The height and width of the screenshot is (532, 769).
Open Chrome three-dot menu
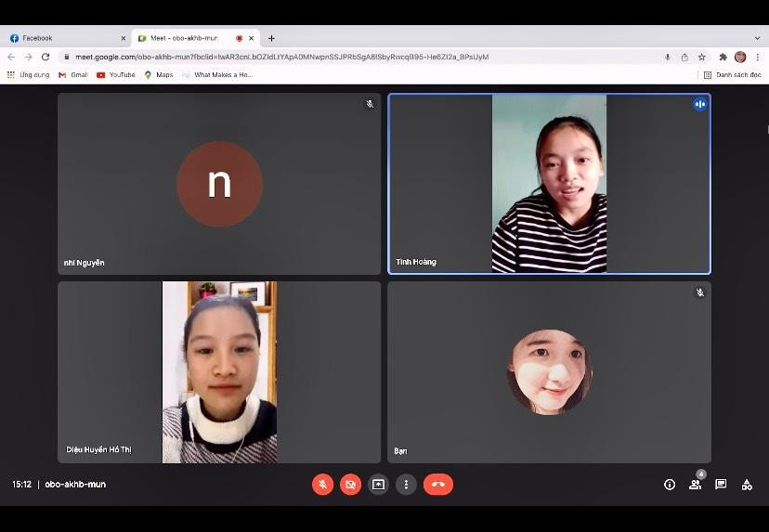pos(757,57)
